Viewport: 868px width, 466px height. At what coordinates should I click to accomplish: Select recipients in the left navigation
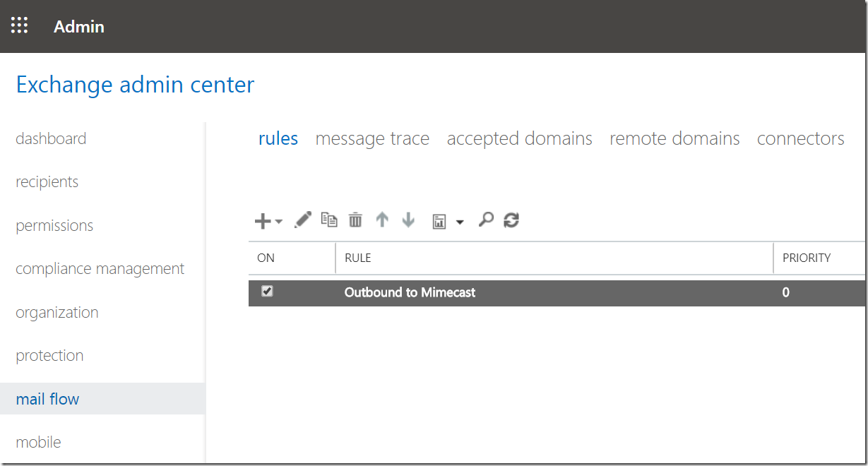(x=47, y=182)
